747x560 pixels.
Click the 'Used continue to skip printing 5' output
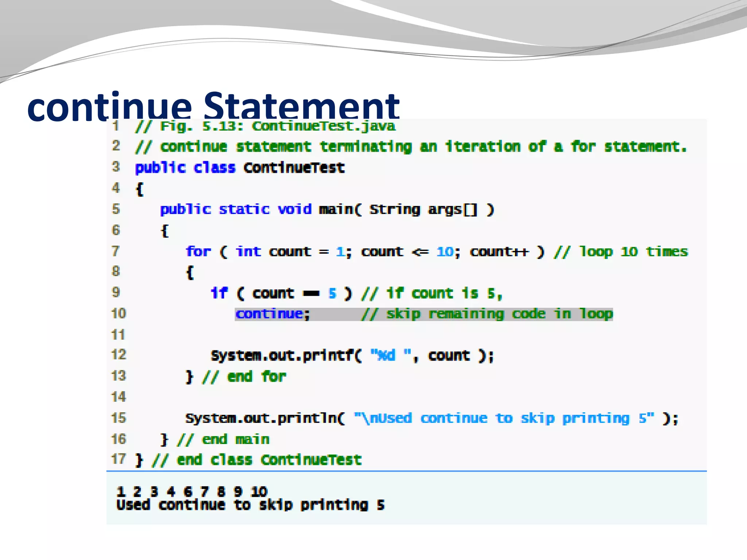250,505
